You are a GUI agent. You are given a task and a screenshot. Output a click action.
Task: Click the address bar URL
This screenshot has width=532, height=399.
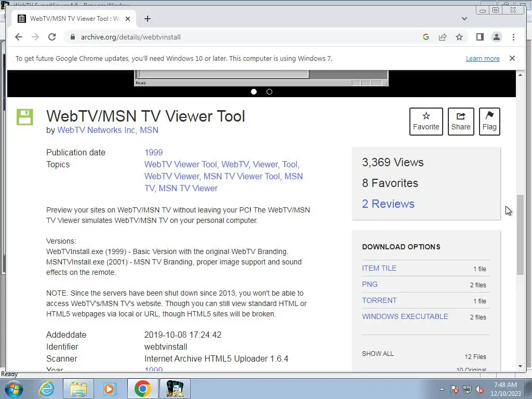pos(130,37)
